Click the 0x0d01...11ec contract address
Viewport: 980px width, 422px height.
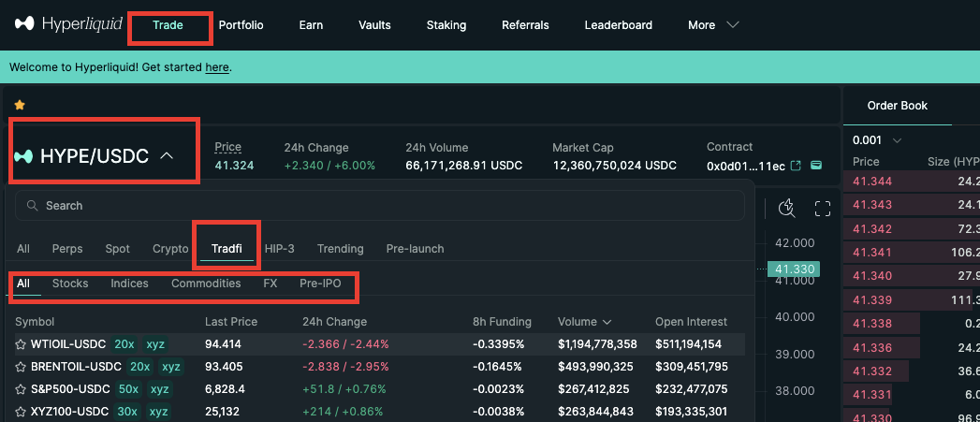tap(746, 166)
